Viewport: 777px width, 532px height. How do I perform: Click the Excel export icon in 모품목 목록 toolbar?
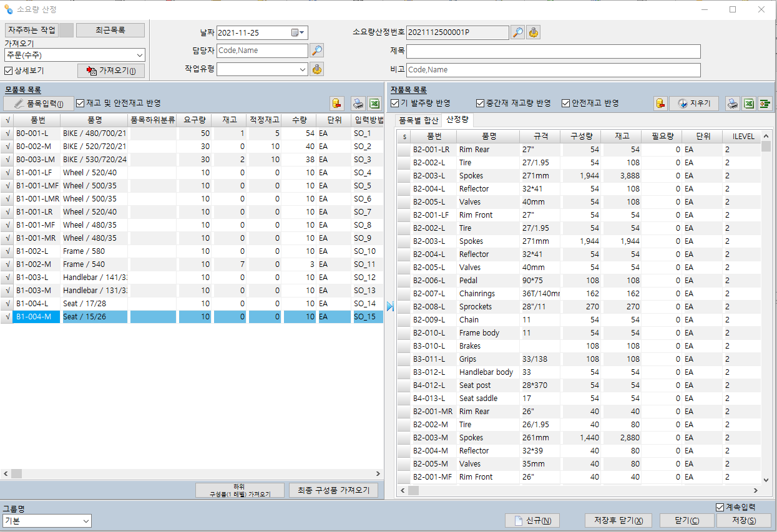[374, 104]
